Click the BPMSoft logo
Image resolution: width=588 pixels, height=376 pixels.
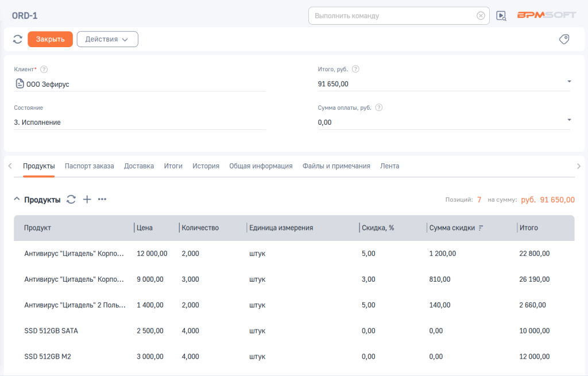pyautogui.click(x=547, y=15)
